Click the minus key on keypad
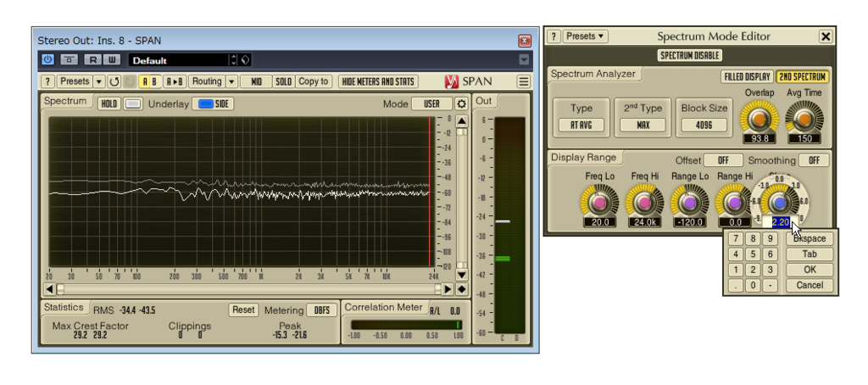Screen dimensions: 868x385 (x=770, y=285)
